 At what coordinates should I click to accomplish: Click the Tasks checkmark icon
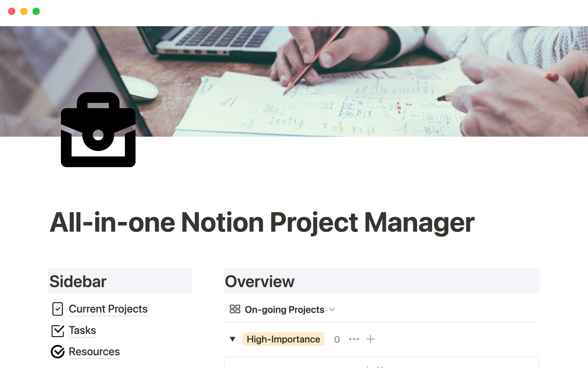(58, 331)
